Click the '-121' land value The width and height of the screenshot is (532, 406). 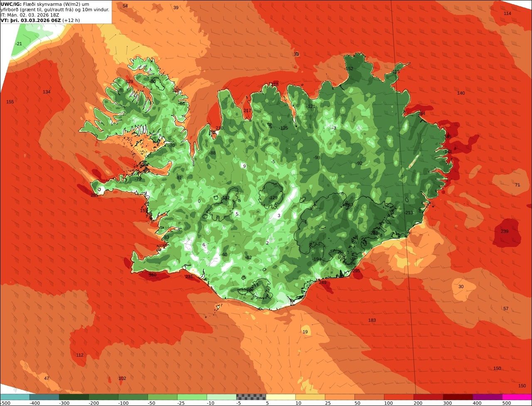(311, 106)
